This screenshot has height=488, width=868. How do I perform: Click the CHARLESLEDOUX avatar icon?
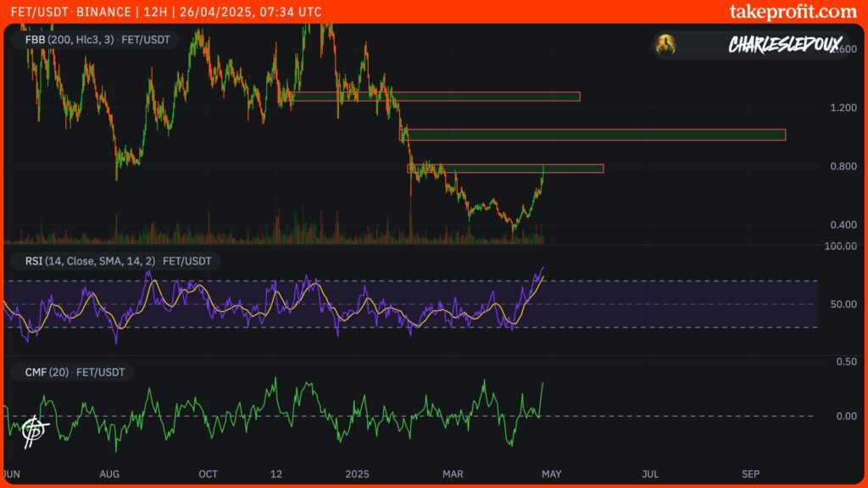pos(668,44)
